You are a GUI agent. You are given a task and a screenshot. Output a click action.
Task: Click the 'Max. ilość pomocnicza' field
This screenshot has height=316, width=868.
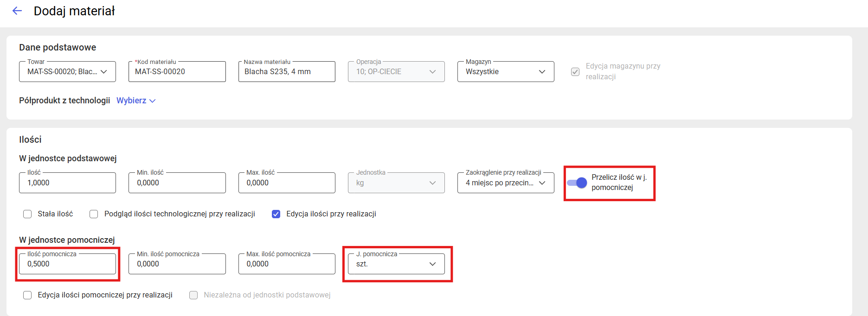[286, 264]
